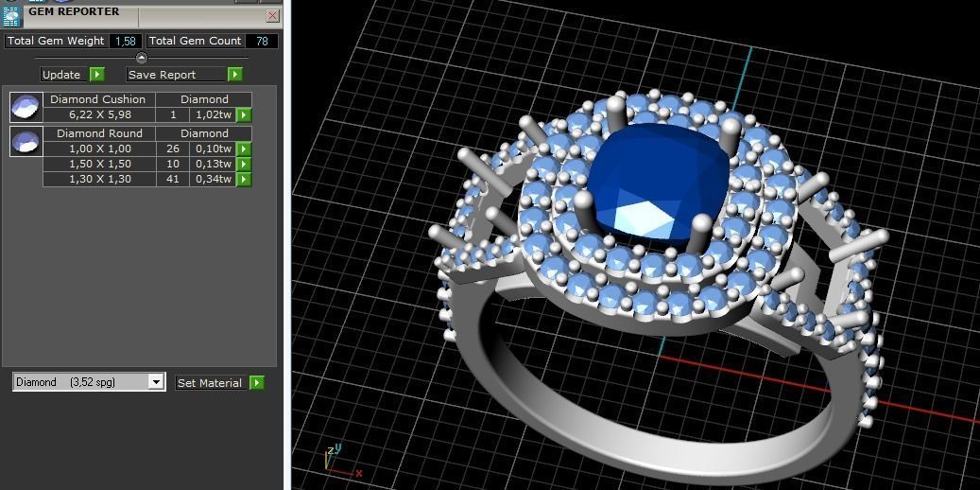Screen dimensions: 980x490
Task: Click green arrow beside 0,34tw
Action: [244, 179]
